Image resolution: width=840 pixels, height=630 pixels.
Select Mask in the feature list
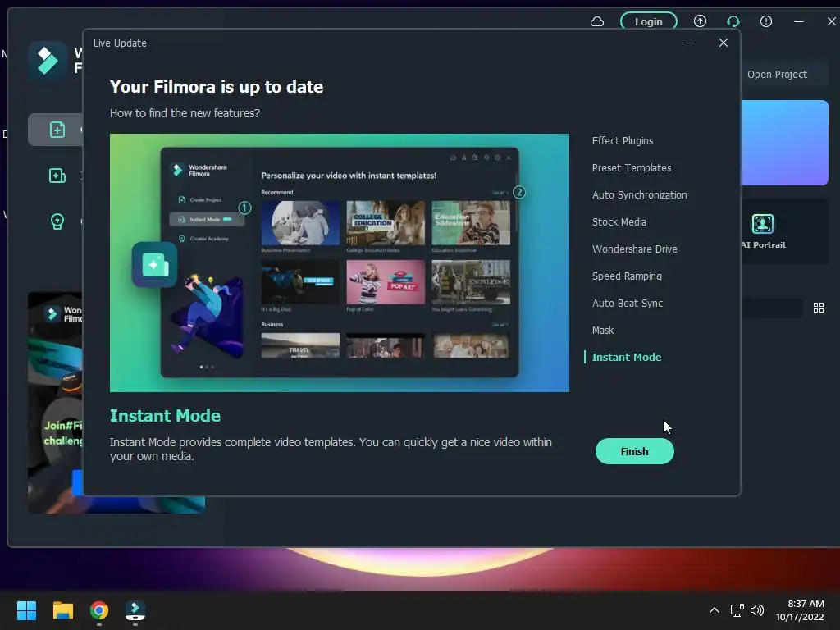coord(603,330)
